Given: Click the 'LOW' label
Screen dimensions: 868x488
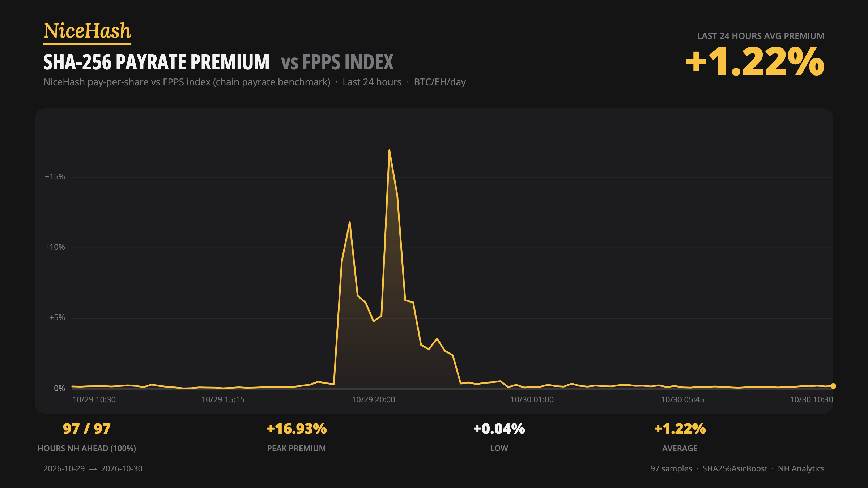Looking at the screenshot, I should [x=499, y=449].
